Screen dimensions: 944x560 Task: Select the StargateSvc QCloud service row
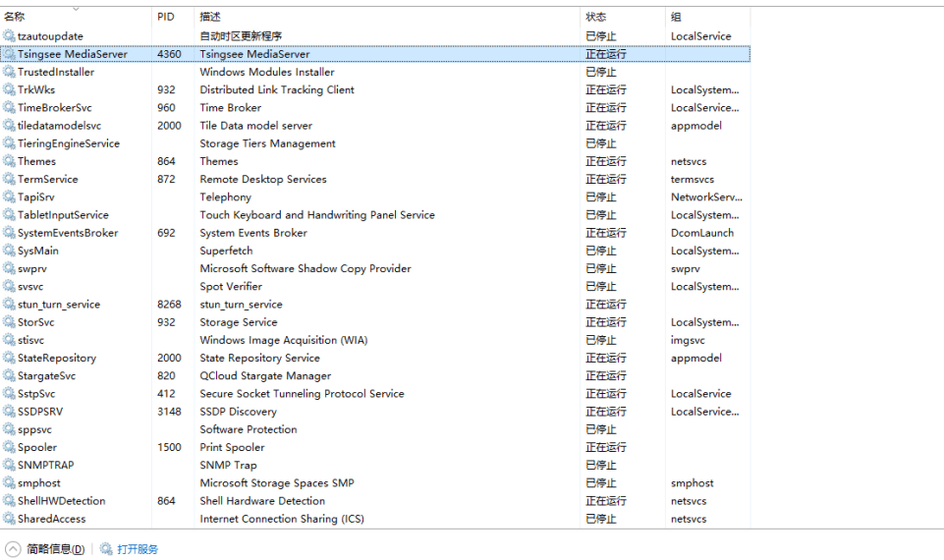click(46, 376)
